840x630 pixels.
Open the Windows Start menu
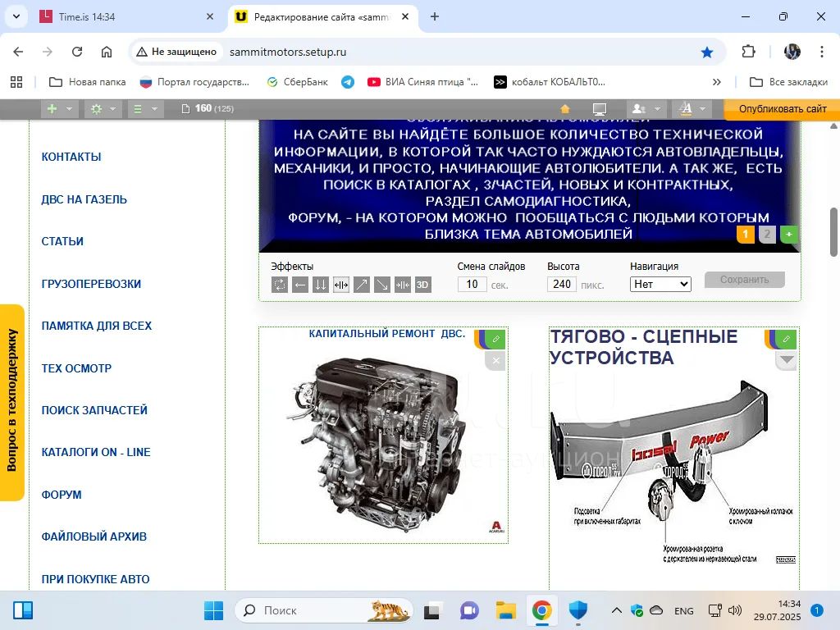click(214, 610)
